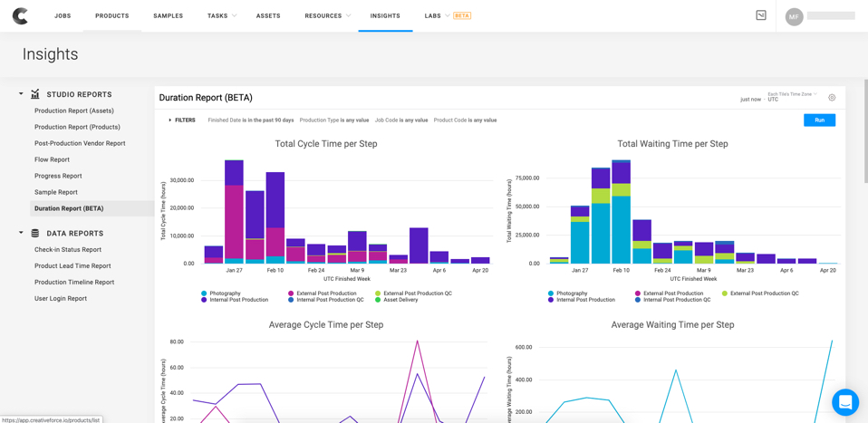Open the Product Lead Time Report link
This screenshot has height=423, width=868.
tap(72, 266)
